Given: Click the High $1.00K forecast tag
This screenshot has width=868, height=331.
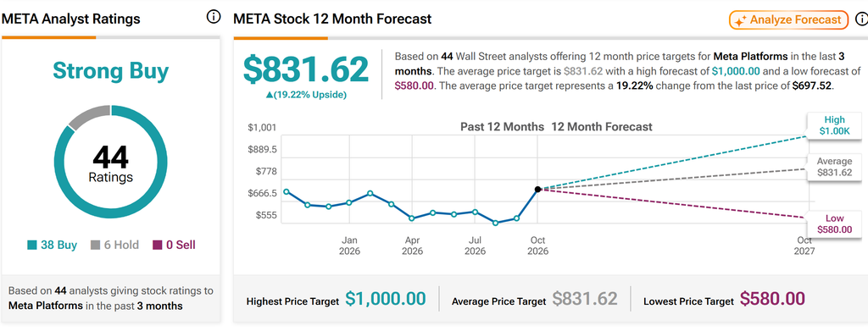Looking at the screenshot, I should 834,126.
